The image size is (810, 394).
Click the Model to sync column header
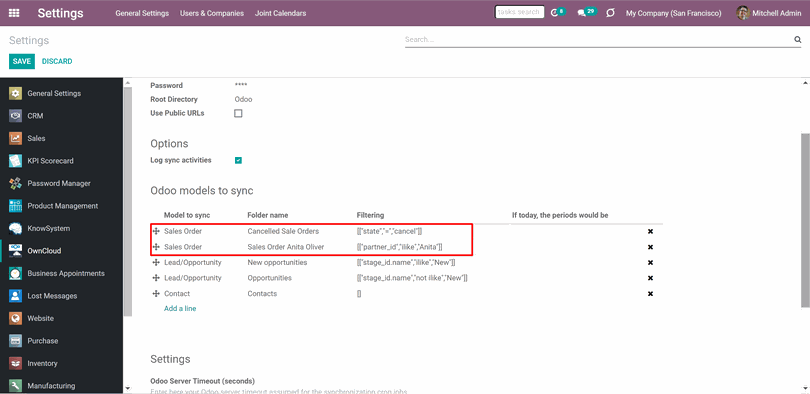tap(187, 215)
